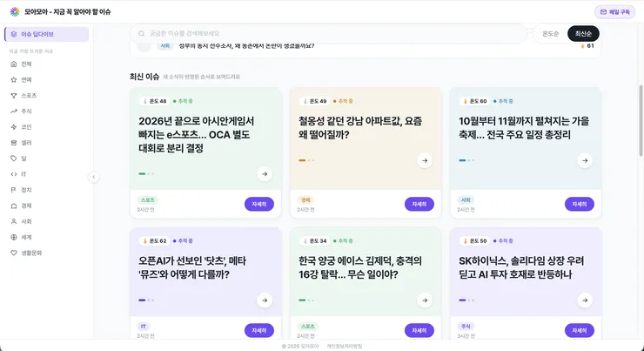Click progress dots on the 오픈AI 닷츠 card

[x=146, y=300]
